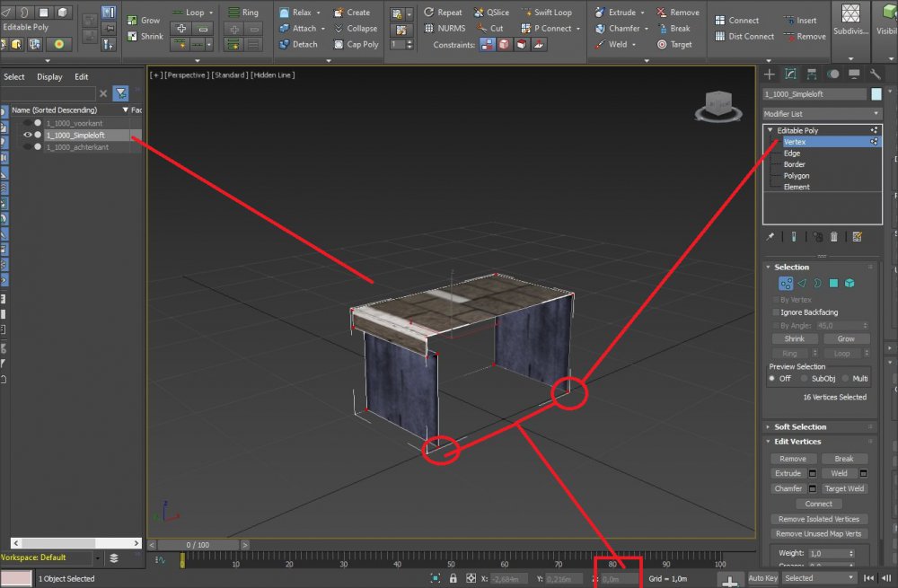Viewport: 898px width, 588px height.
Task: Select Polygon sub-object icon in Selection rollout
Action: (833, 284)
